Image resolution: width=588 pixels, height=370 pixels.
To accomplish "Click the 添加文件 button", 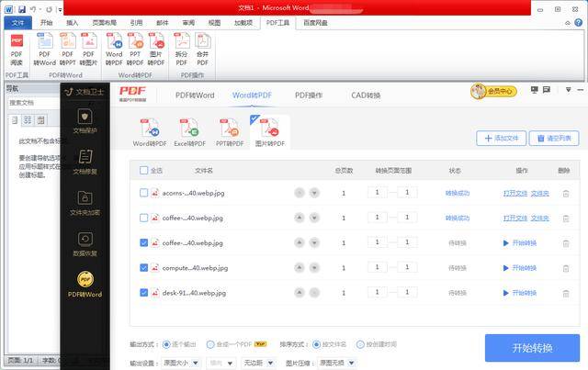I will [x=502, y=139].
